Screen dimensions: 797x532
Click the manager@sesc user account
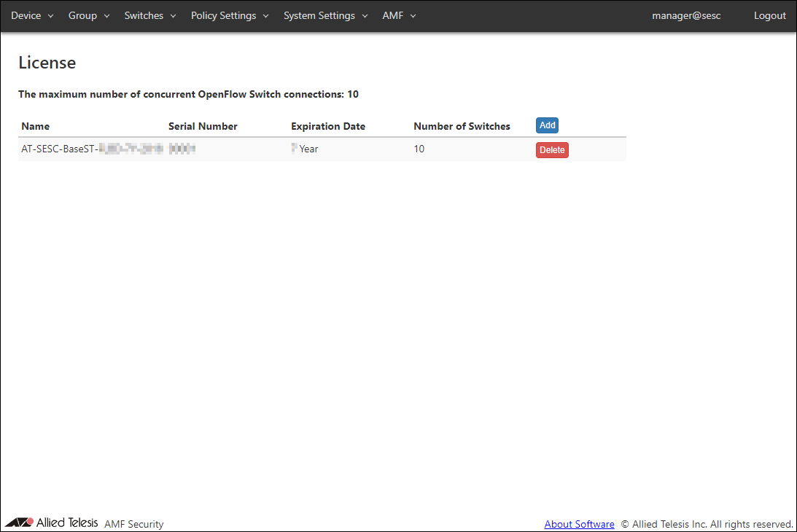point(686,15)
